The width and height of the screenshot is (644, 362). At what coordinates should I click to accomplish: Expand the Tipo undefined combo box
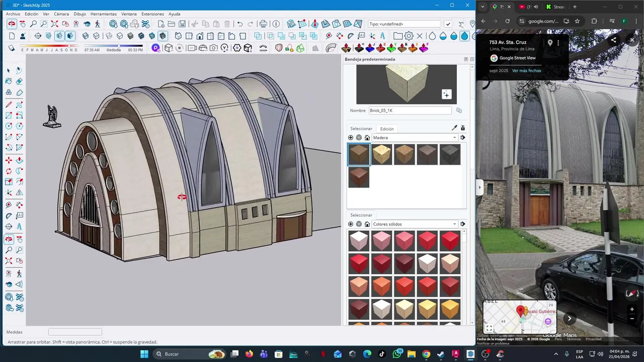pos(404,24)
